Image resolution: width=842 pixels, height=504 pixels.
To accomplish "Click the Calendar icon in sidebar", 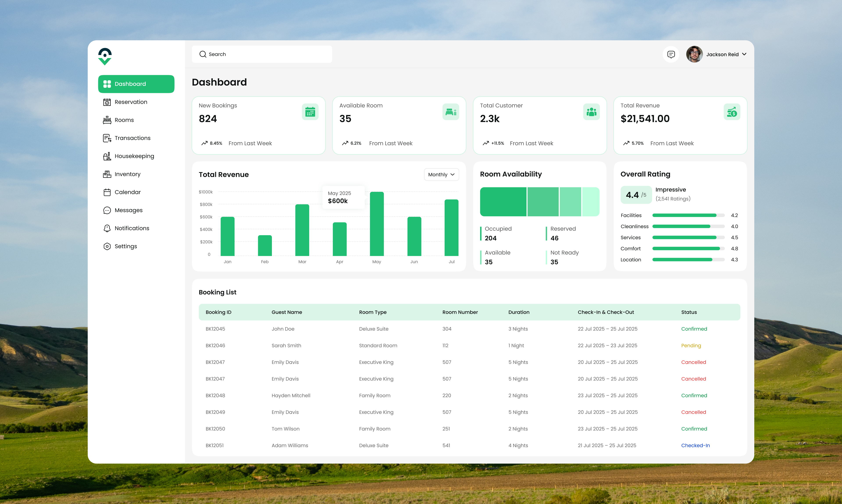I will [x=107, y=192].
